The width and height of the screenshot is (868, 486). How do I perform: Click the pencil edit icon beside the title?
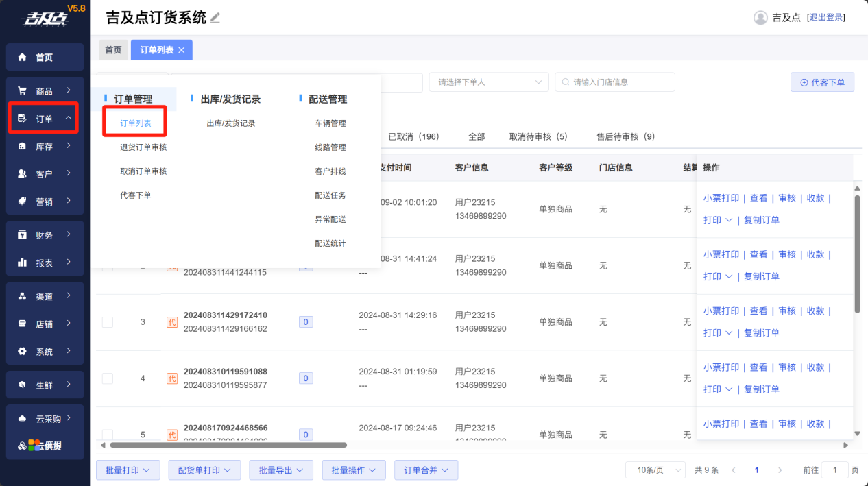pyautogui.click(x=215, y=18)
